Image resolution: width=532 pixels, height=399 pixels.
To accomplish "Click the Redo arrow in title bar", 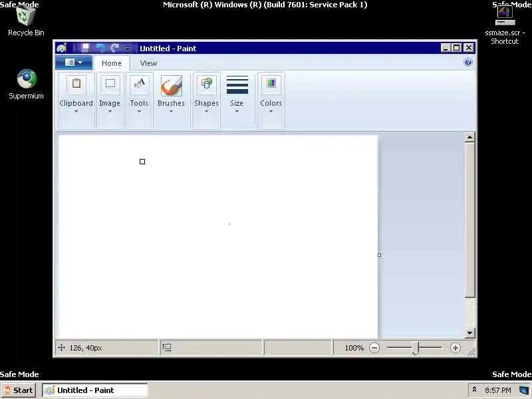I will pyautogui.click(x=114, y=48).
